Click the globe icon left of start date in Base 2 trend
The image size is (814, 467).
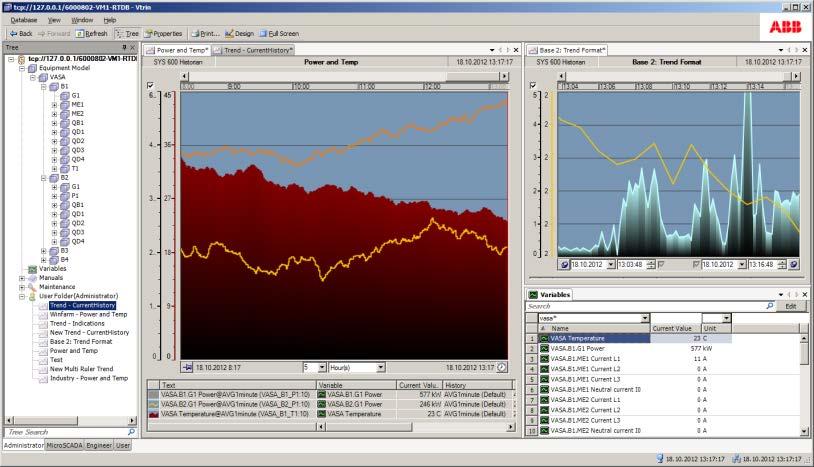click(564, 265)
